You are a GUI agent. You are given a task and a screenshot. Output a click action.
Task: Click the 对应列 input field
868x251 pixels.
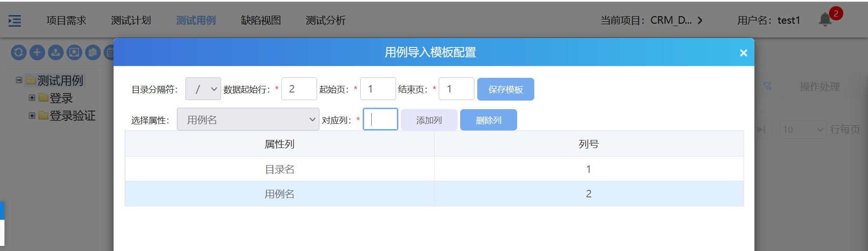380,120
